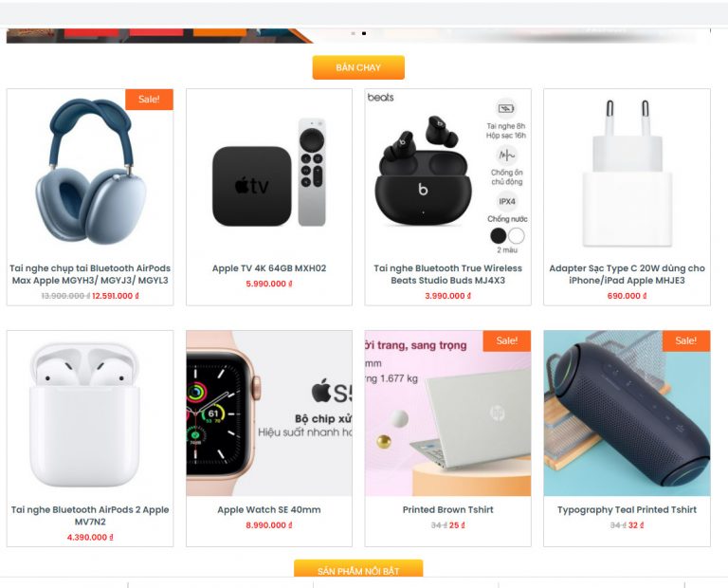This screenshot has height=588, width=728.
Task: Open Typography Teal Printed Tshirt link
Action: (x=627, y=509)
